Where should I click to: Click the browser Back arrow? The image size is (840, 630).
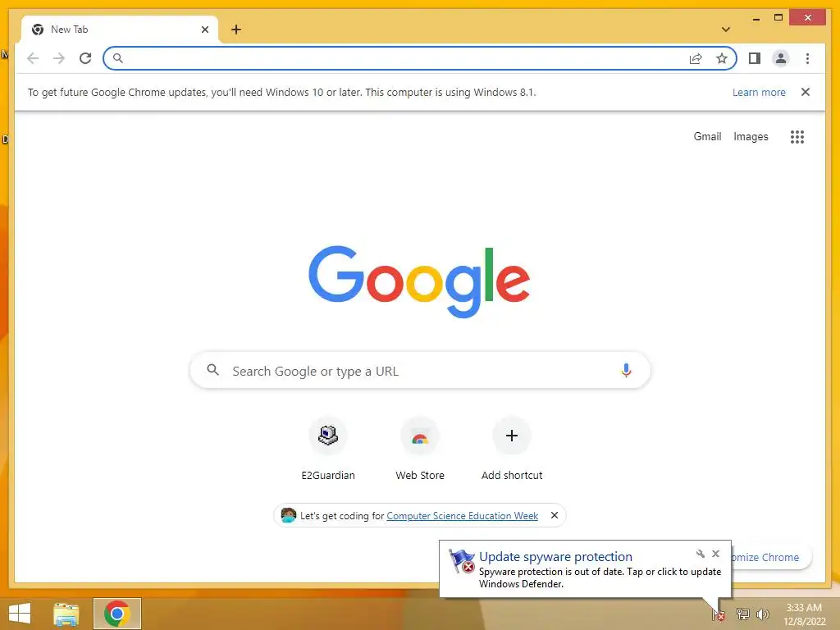[33, 58]
